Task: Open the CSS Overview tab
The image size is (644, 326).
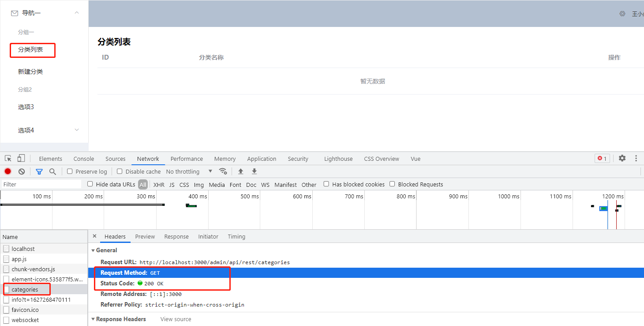Action: point(382,159)
